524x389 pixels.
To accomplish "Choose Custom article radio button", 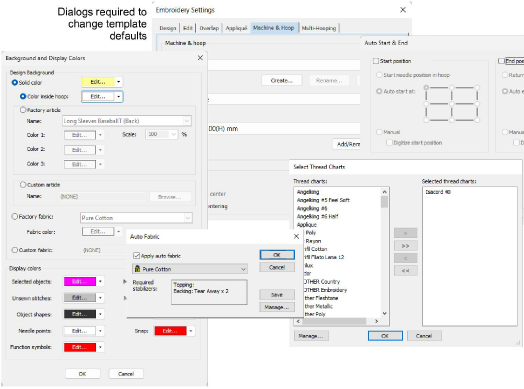I will pyautogui.click(x=23, y=184).
